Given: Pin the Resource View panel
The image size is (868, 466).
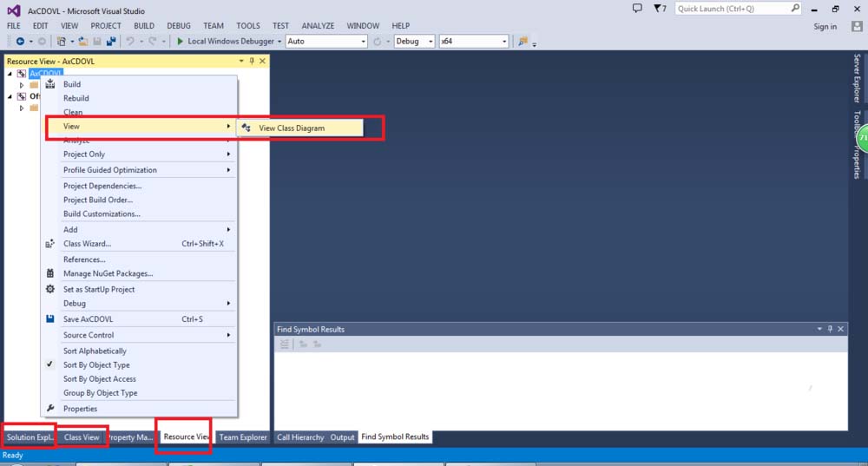Looking at the screenshot, I should (252, 62).
